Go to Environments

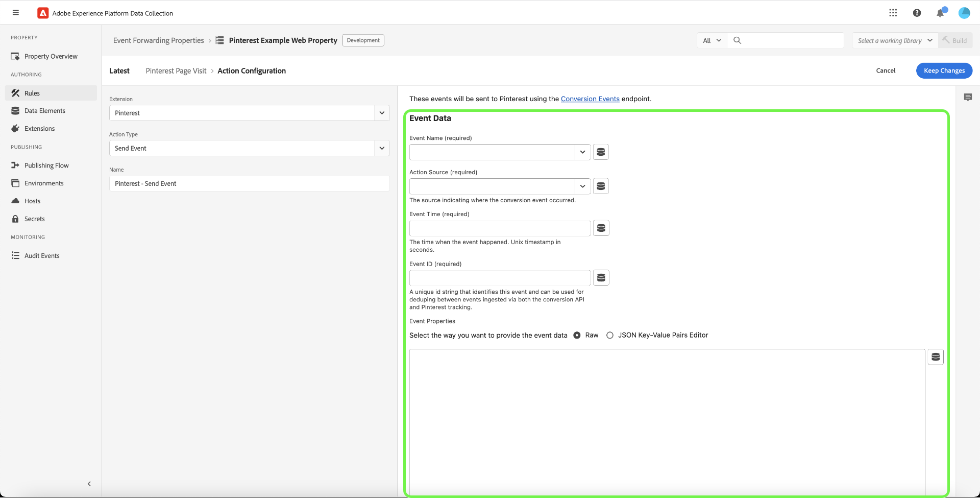click(x=51, y=183)
